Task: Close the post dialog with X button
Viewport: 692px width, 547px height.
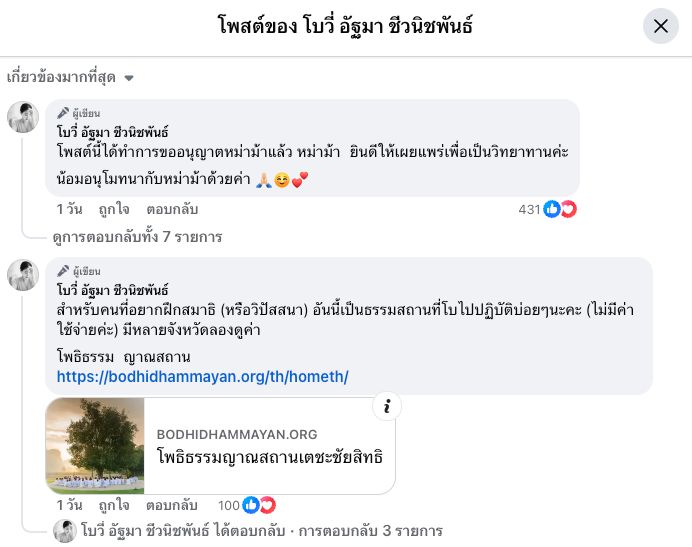Action: pyautogui.click(x=660, y=27)
